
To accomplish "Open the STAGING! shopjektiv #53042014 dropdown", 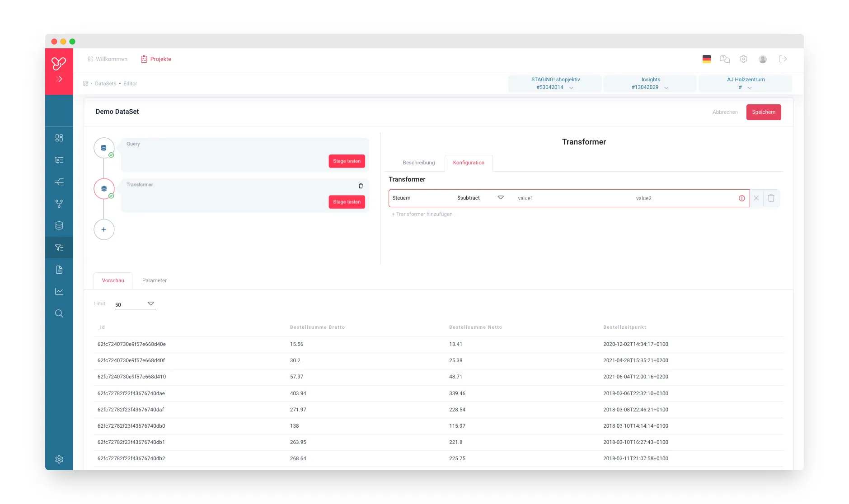I will pyautogui.click(x=555, y=84).
